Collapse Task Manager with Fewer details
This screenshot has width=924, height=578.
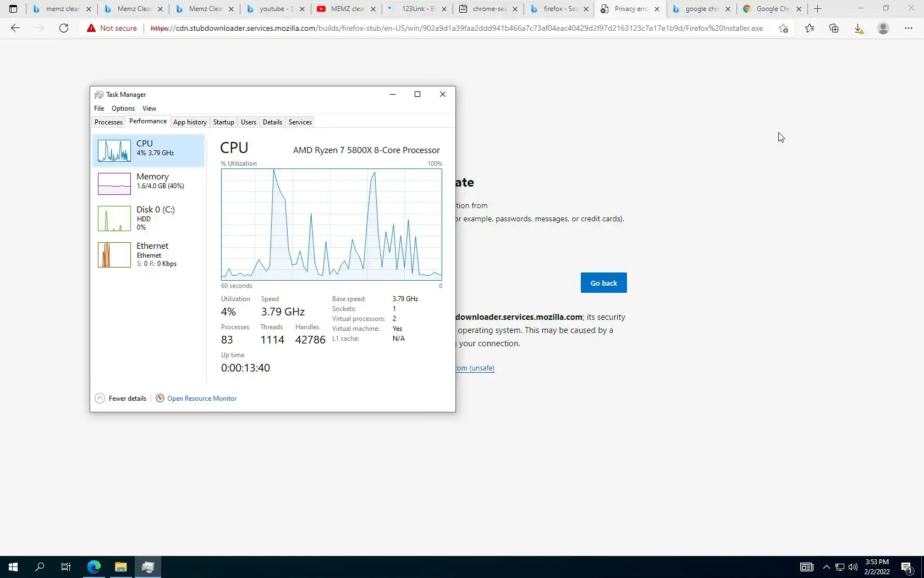[121, 399]
